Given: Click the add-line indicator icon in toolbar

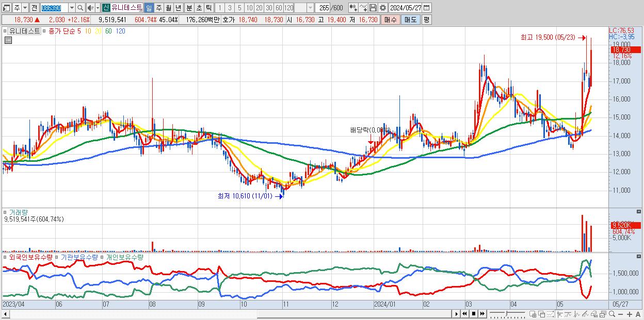Looking at the screenshot, I should point(363,8).
